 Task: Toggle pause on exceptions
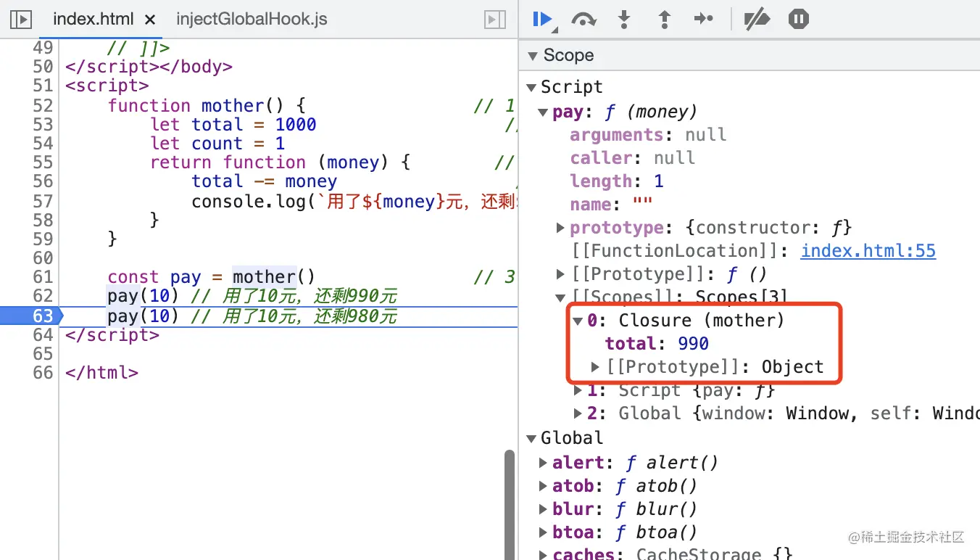798,19
